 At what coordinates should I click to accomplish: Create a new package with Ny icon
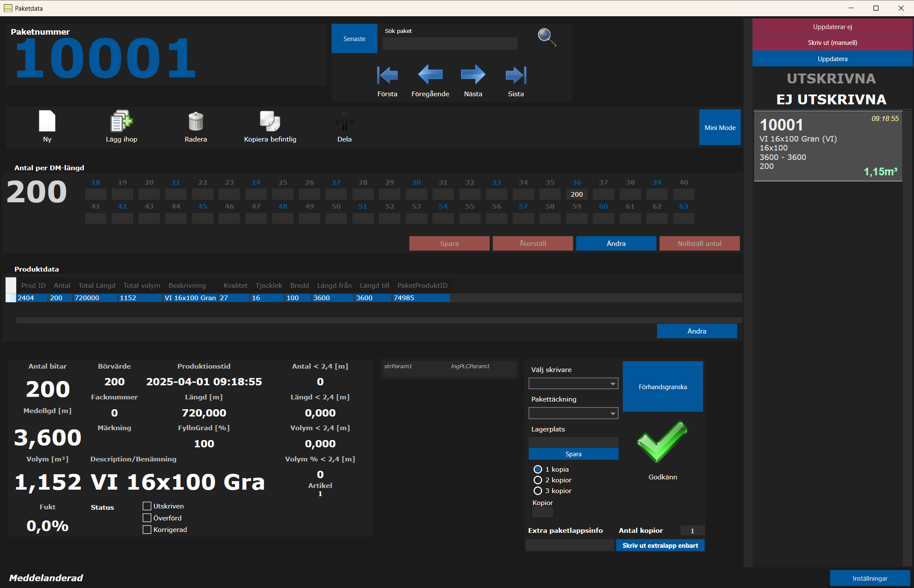point(47,121)
